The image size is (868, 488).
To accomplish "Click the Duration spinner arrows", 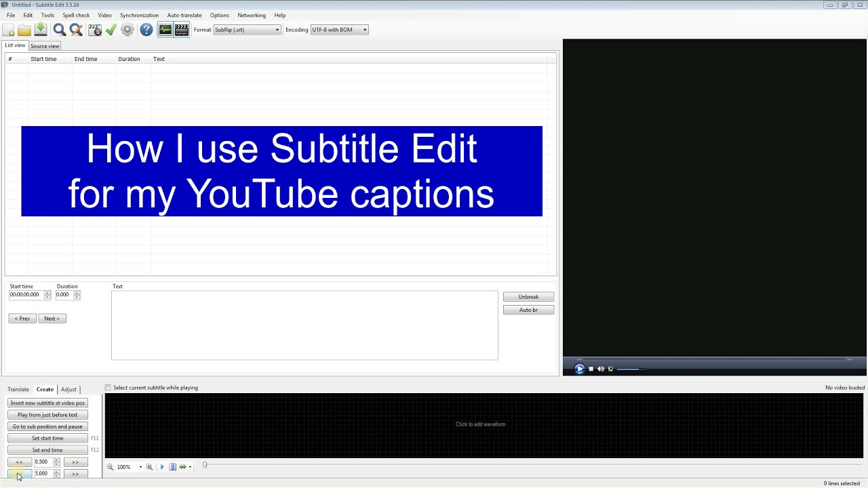I will 77,295.
